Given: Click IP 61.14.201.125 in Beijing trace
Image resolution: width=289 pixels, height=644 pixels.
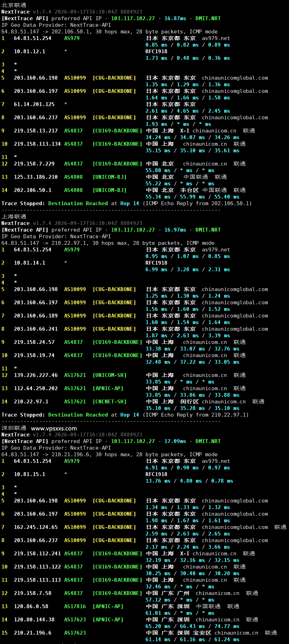Looking at the screenshot, I should click(34, 104).
